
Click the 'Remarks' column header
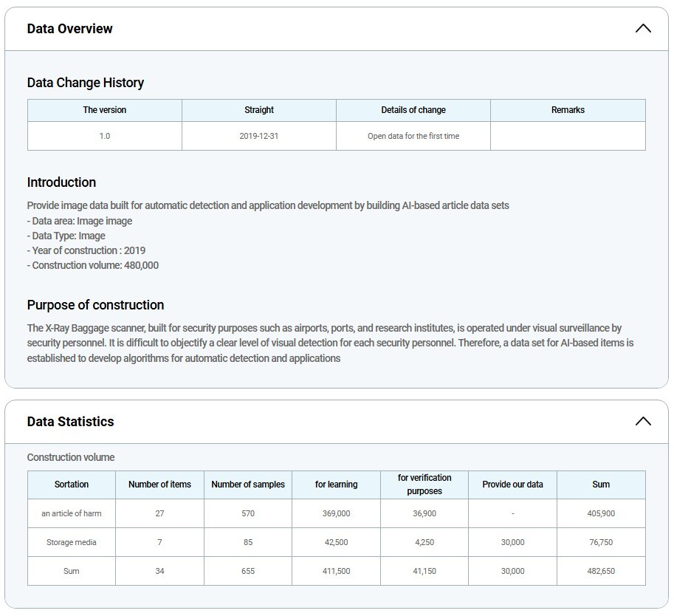(x=568, y=110)
